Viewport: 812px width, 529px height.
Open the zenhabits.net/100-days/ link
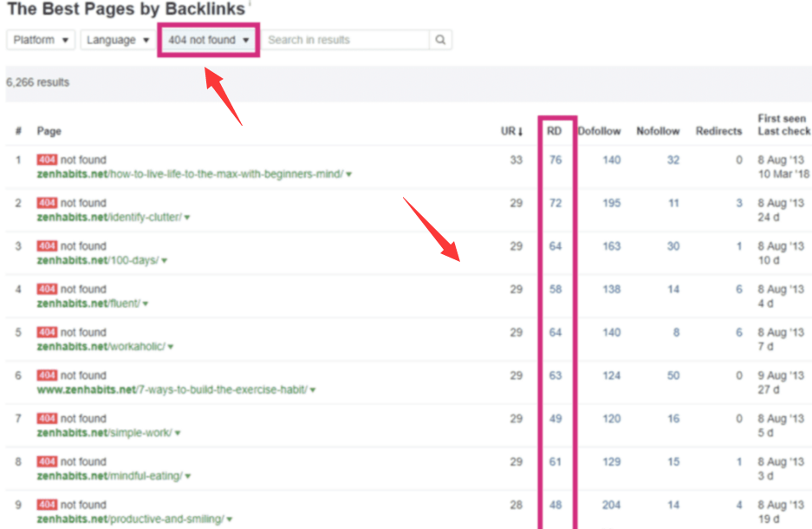(x=98, y=260)
